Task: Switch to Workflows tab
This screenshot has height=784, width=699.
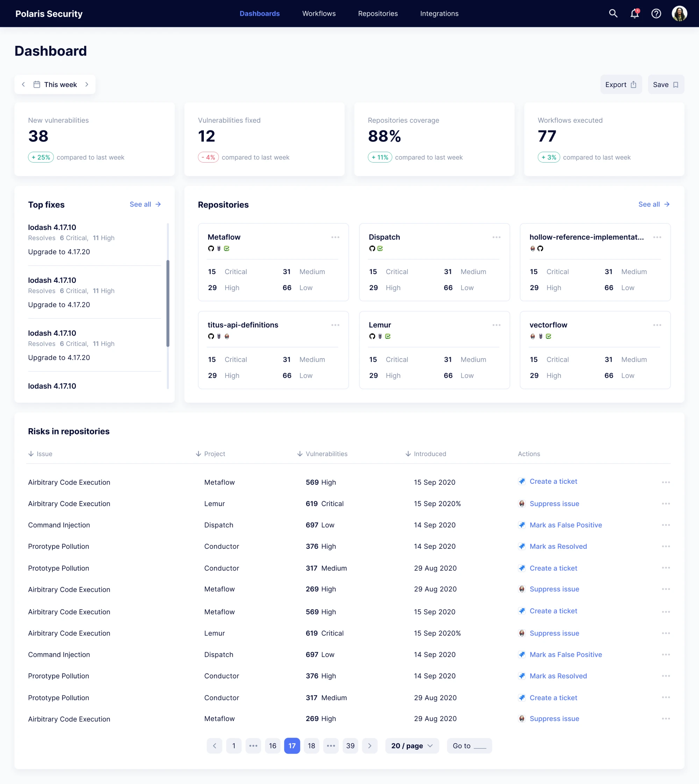Action: (319, 13)
